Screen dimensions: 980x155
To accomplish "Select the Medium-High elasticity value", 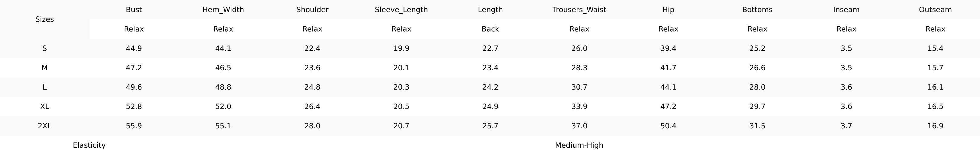I will pos(579,145).
